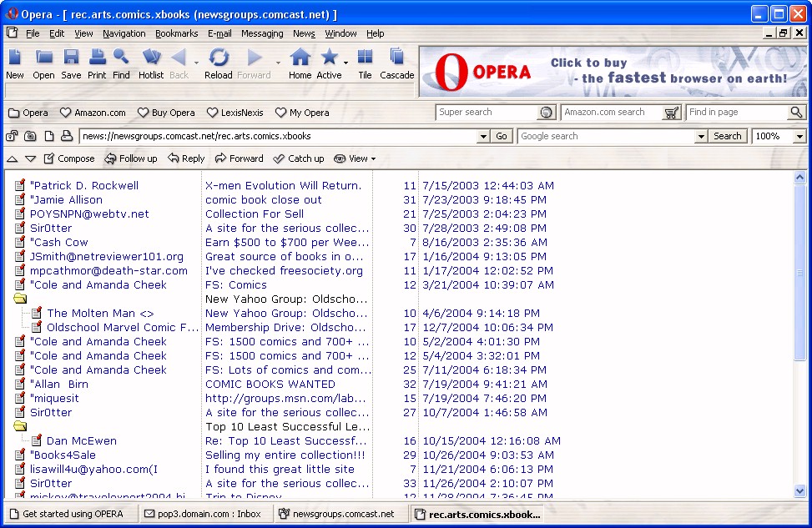Click the Catch up button

(x=299, y=158)
